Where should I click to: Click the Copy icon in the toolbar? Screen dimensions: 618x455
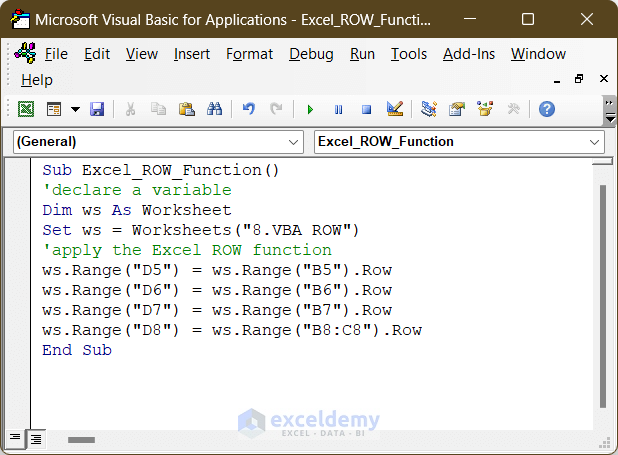click(x=158, y=109)
